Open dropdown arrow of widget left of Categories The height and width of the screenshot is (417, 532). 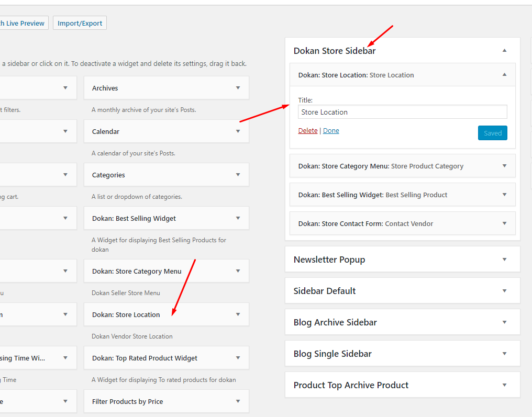click(x=65, y=175)
